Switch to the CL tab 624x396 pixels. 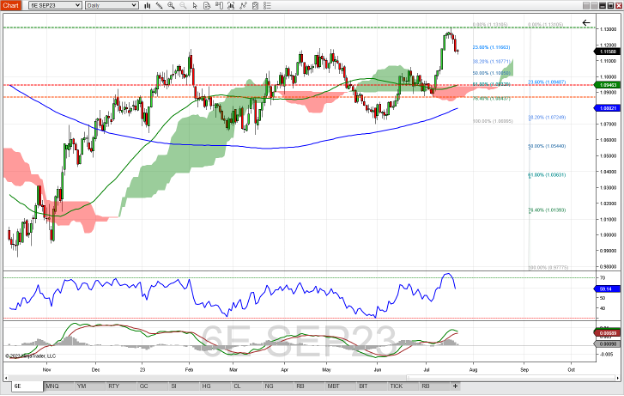coord(248,386)
